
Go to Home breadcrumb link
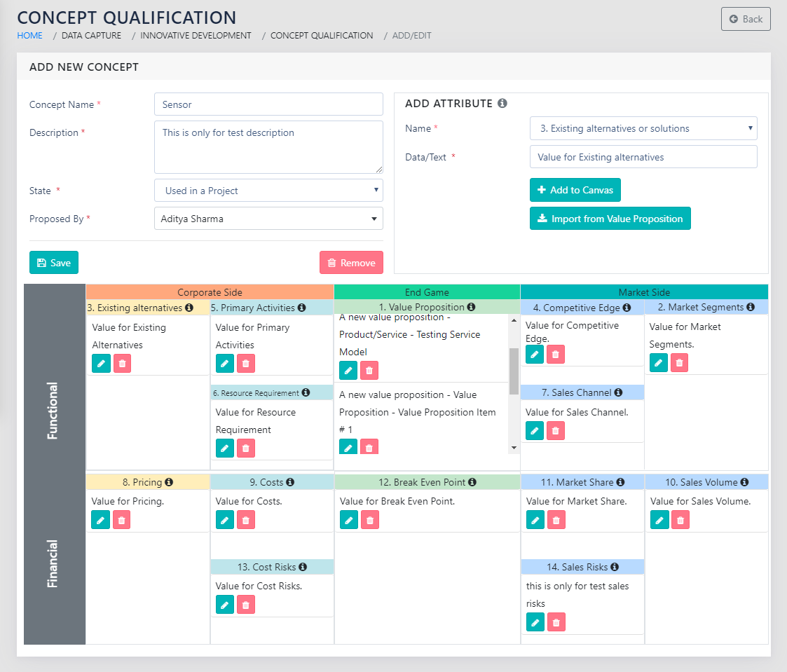[29, 36]
